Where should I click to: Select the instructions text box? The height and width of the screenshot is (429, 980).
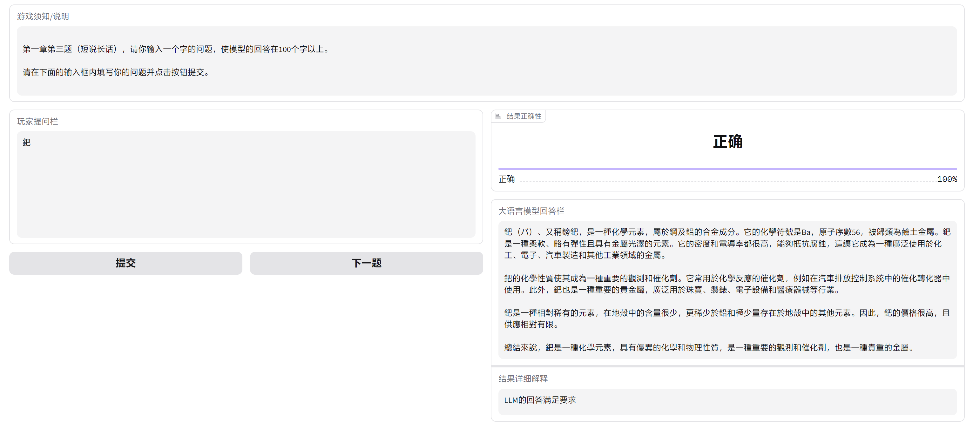(487, 61)
